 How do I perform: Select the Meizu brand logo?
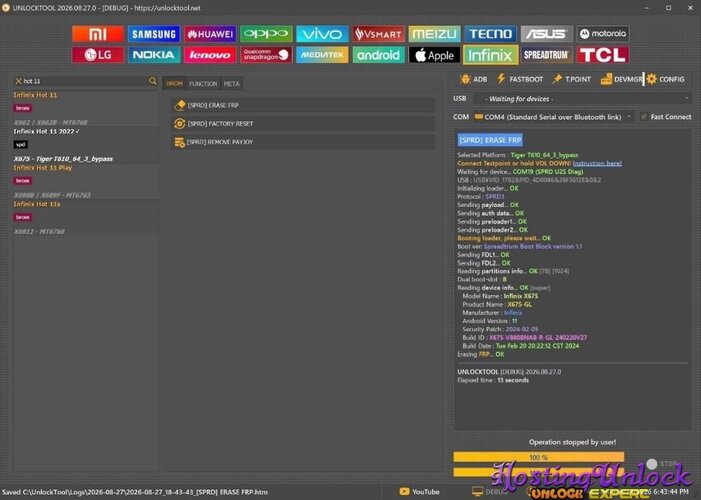pos(434,34)
